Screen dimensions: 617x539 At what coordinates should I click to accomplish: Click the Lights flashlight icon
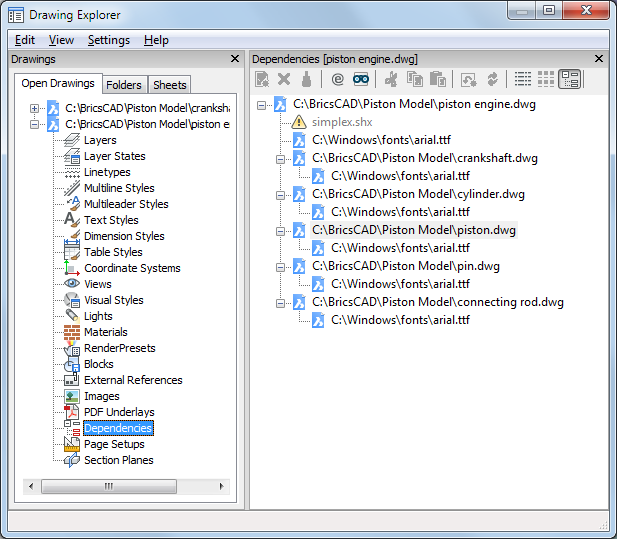(x=72, y=316)
